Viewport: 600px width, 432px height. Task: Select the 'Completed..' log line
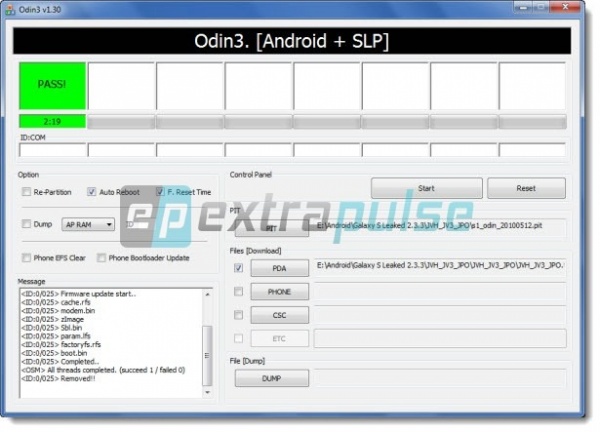coord(60,361)
